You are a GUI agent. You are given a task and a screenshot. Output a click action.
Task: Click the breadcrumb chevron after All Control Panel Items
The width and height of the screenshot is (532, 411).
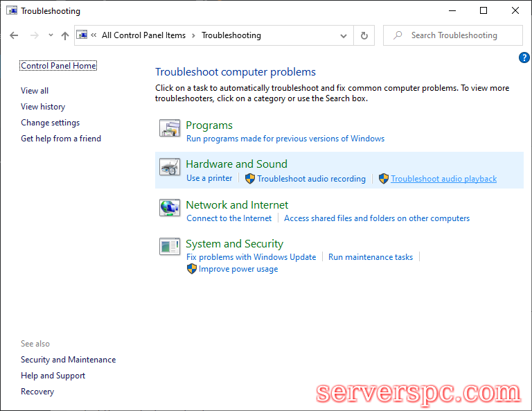pos(194,35)
